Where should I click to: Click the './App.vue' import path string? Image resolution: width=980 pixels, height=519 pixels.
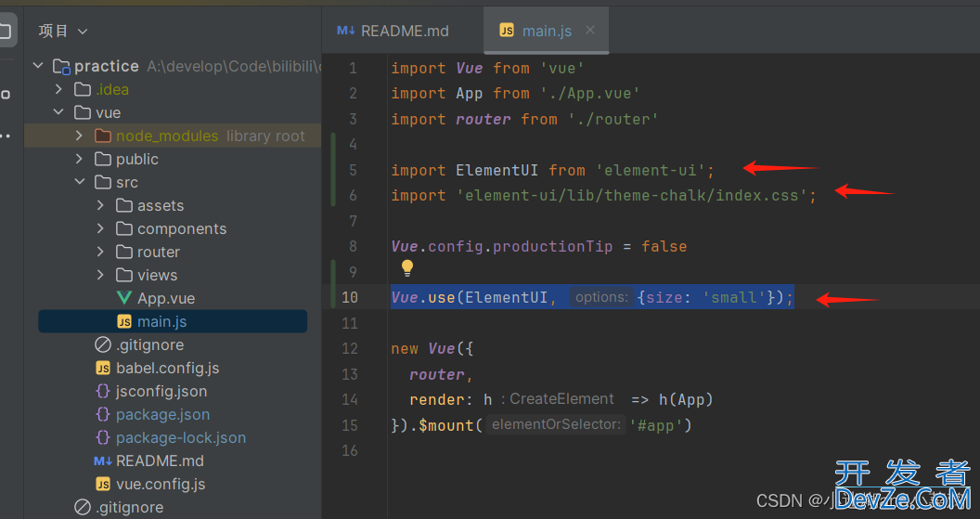[x=589, y=93]
